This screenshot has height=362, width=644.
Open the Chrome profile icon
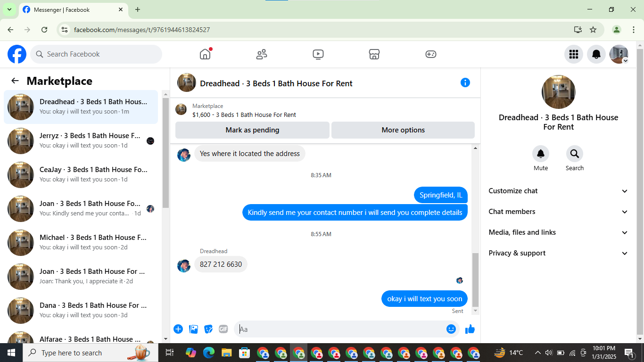coord(617,30)
